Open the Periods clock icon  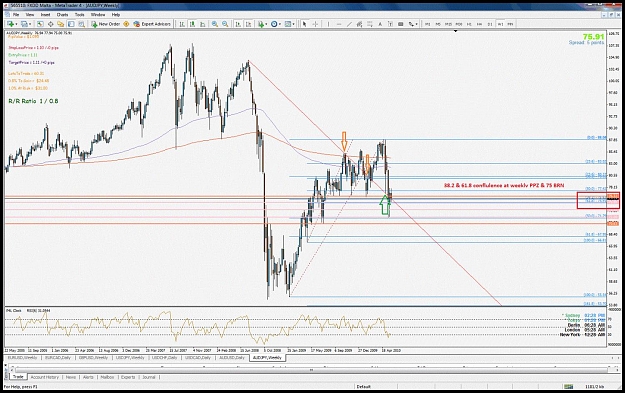click(x=274, y=24)
